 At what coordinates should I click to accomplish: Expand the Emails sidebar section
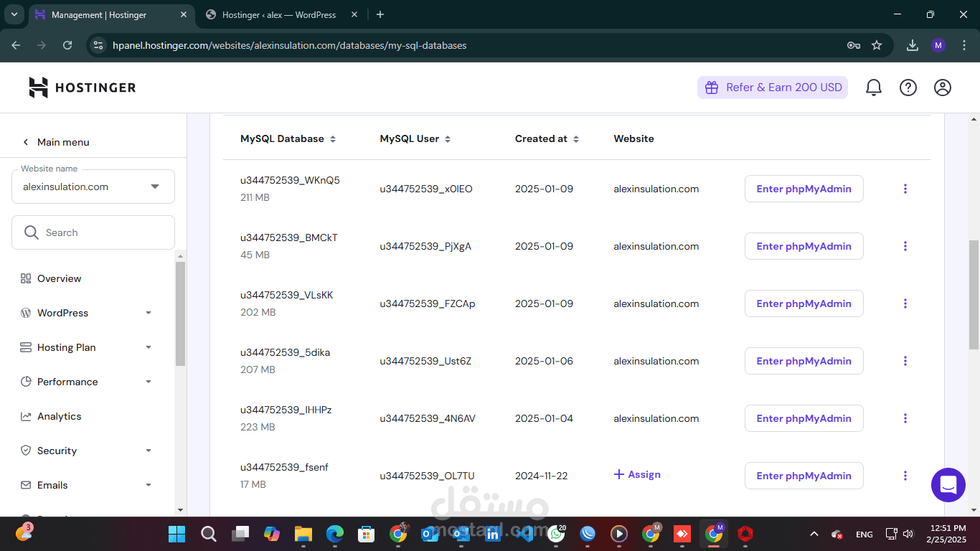click(x=149, y=485)
